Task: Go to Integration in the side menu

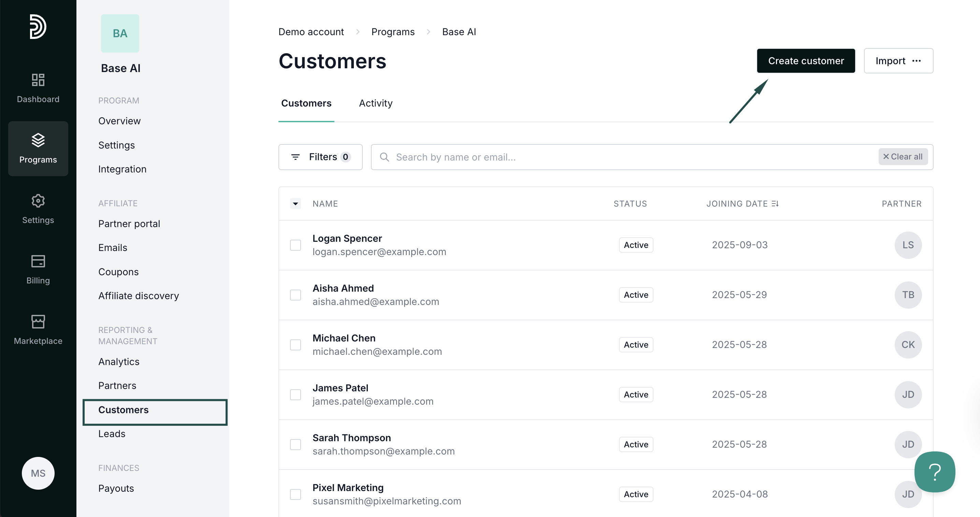Action: click(122, 169)
